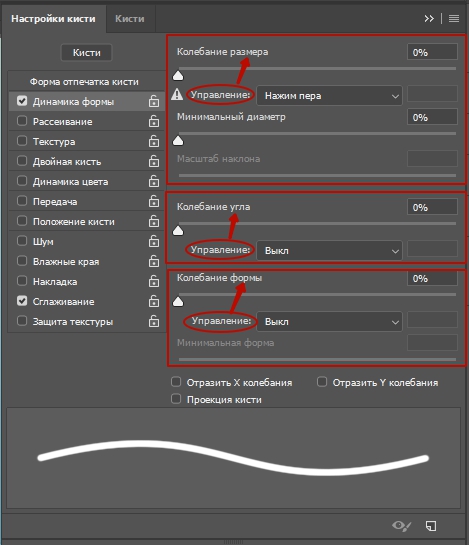
Task: Uncheck the Сглаживание checkbox
Action: point(22,301)
